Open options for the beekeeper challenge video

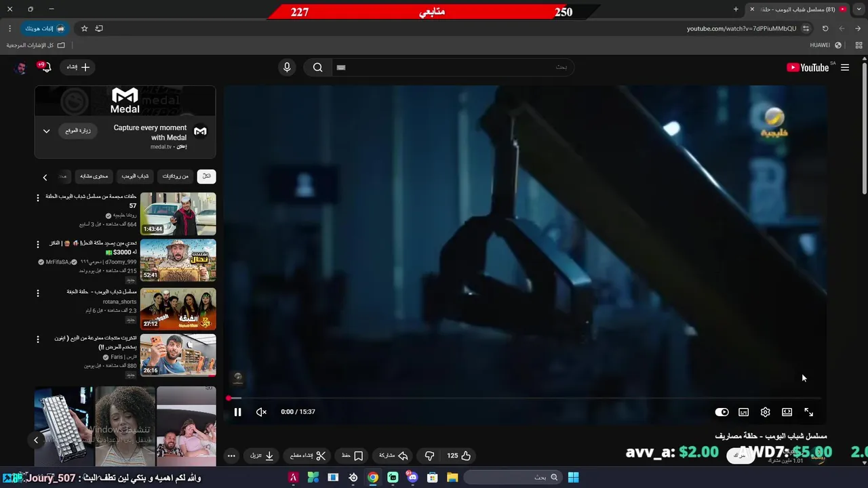coord(38,245)
